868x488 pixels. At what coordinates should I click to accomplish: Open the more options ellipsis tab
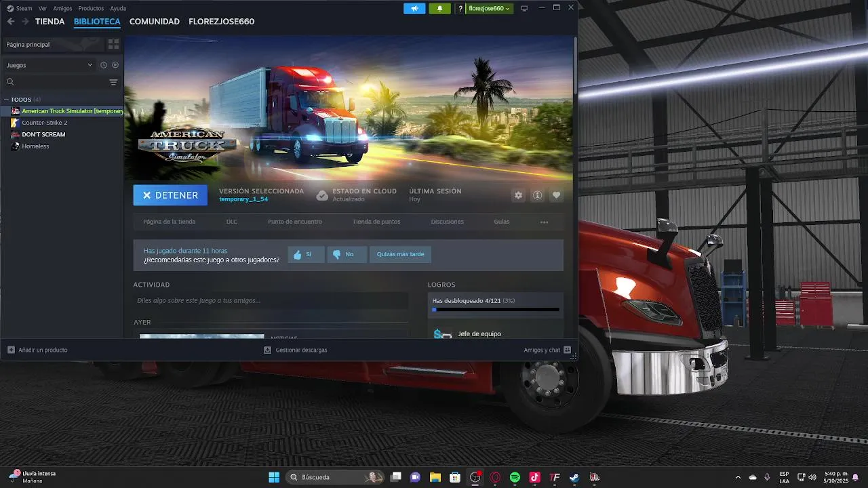544,222
